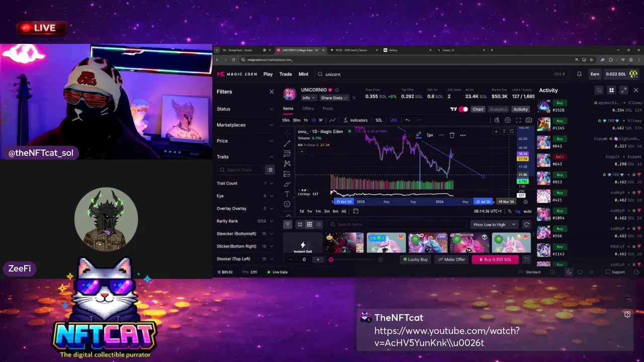Image resolution: width=644 pixels, height=362 pixels.
Task: Click the Search items field
Action: (x=397, y=225)
